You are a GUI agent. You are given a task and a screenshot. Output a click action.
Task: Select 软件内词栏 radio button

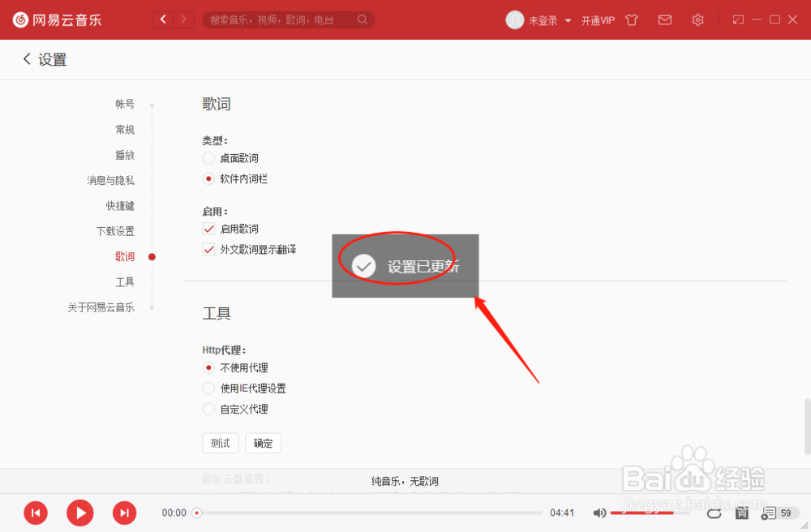click(208, 179)
